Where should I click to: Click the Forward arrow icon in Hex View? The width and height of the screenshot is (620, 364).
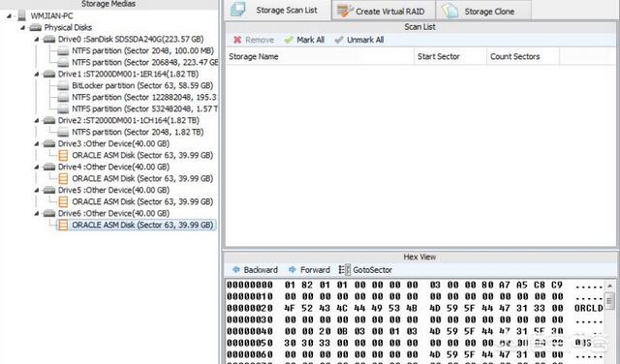point(293,269)
